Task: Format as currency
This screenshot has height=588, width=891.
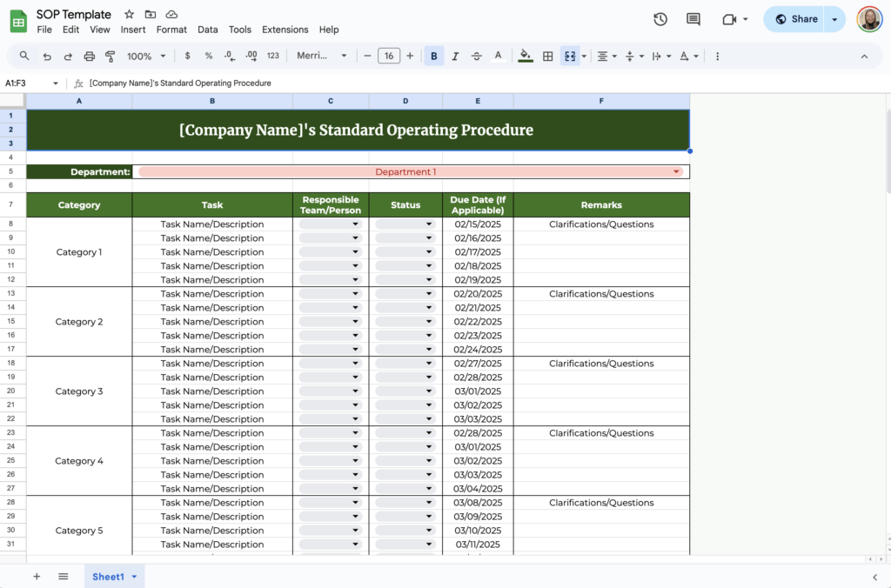Action: pos(188,56)
